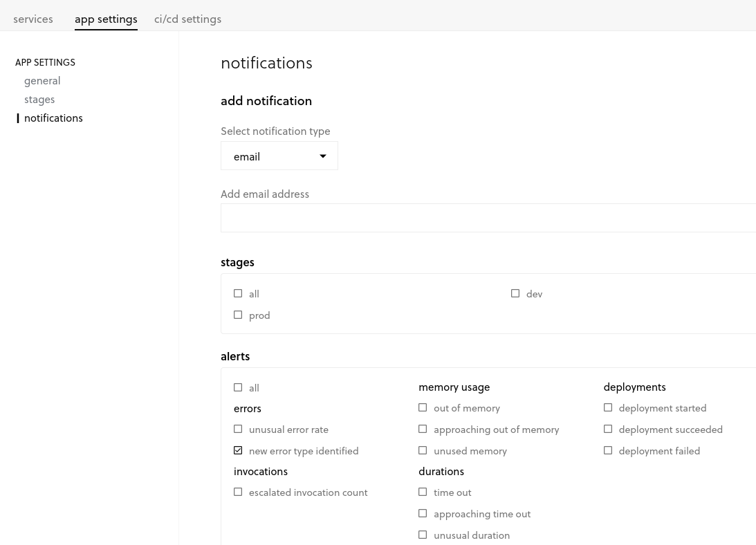Check the 'prod' stage checkbox
This screenshot has width=756, height=545.
238,315
